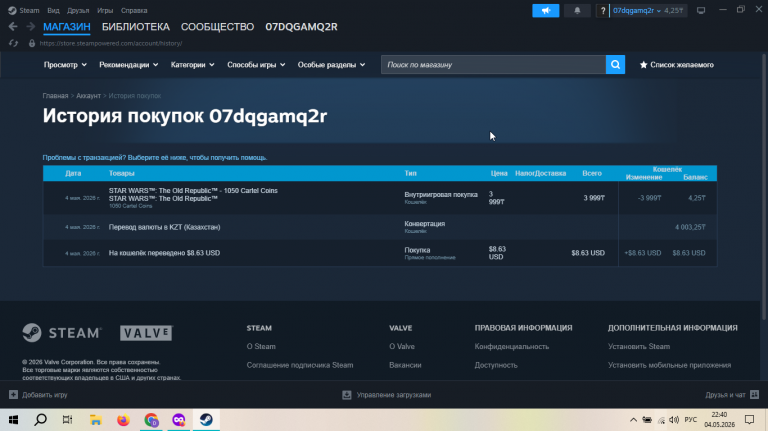The width and height of the screenshot is (768, 431).
Task: Open Firefox from the taskbar
Action: (x=123, y=420)
